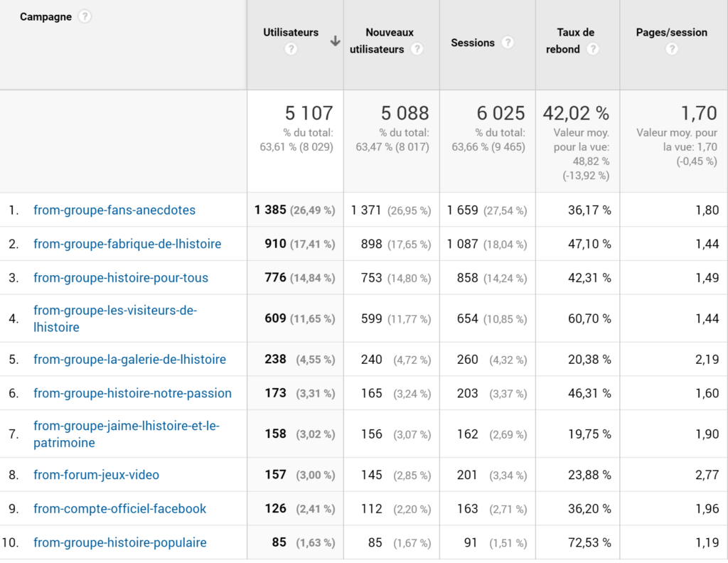Open campaign from-groupe-histoire-notre-passion
Viewport: 728px width, 563px height.
point(132,394)
